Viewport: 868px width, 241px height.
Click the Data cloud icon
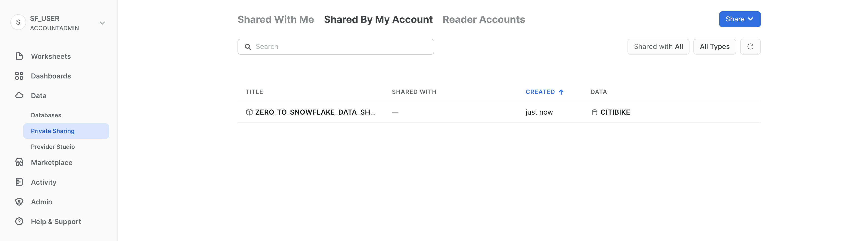(19, 95)
